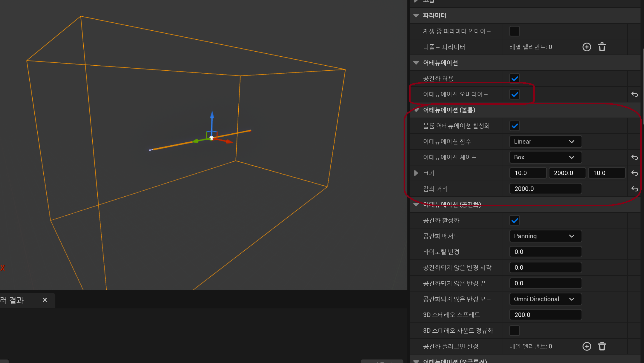
Task: Add element to 디폴트 파라미터 array
Action: click(587, 47)
